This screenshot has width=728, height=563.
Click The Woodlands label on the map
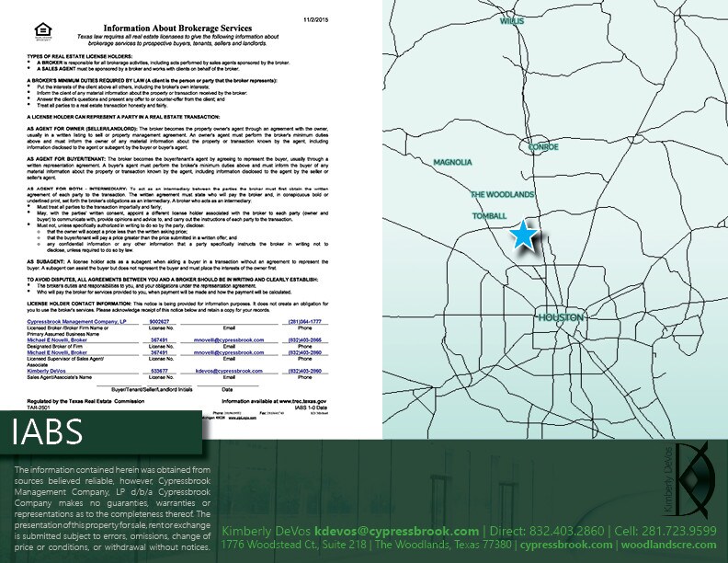pyautogui.click(x=502, y=195)
